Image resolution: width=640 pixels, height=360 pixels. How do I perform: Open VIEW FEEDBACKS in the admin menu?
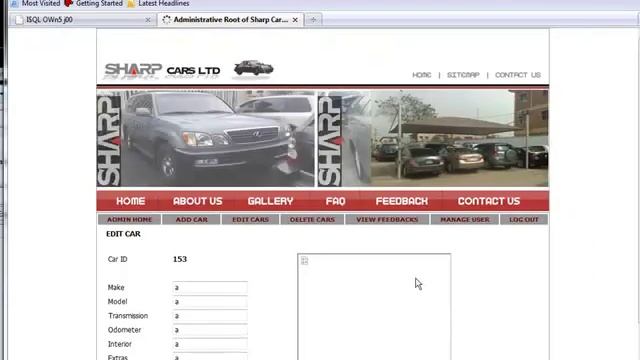tap(387, 220)
